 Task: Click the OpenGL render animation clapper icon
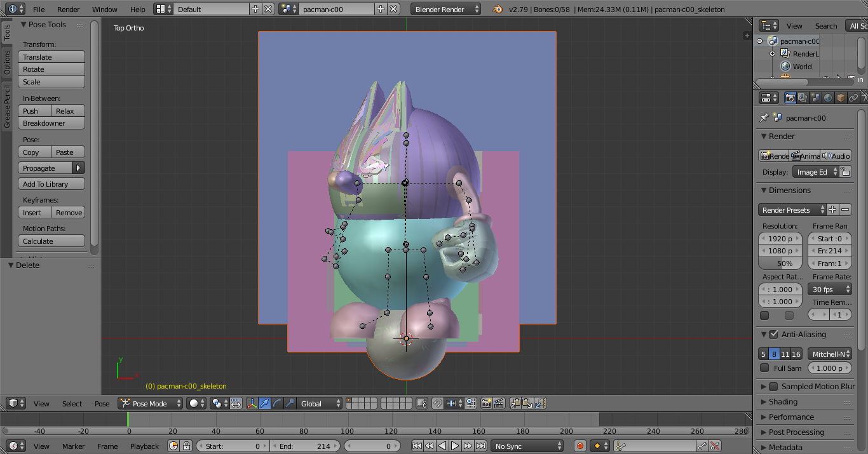[499, 403]
